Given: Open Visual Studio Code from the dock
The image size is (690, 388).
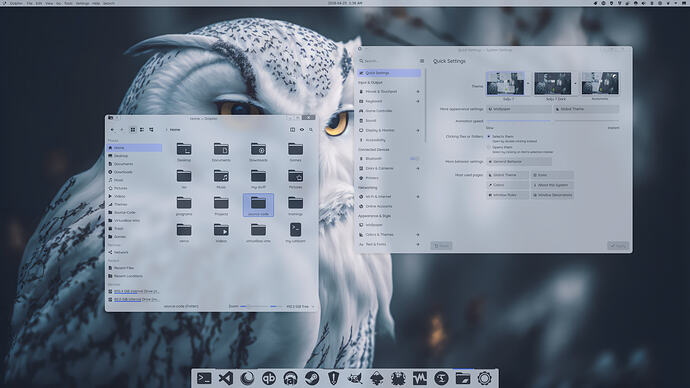Looking at the screenshot, I should click(x=226, y=378).
